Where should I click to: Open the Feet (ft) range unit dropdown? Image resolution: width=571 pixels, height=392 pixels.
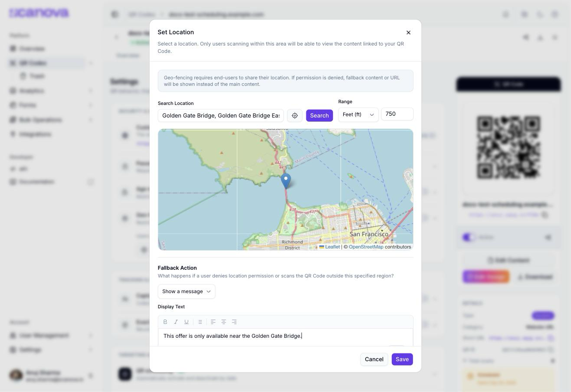pyautogui.click(x=358, y=114)
